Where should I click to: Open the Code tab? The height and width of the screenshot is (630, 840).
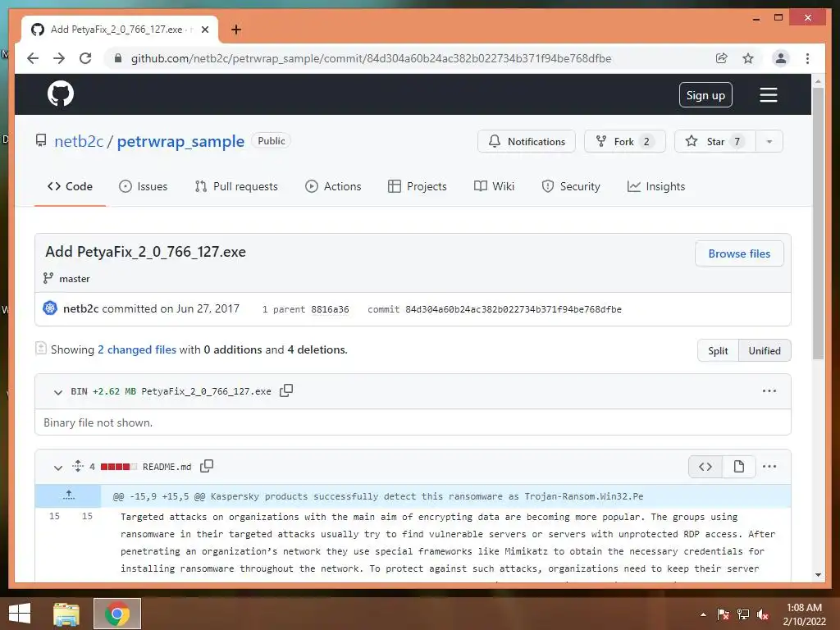pyautogui.click(x=70, y=186)
